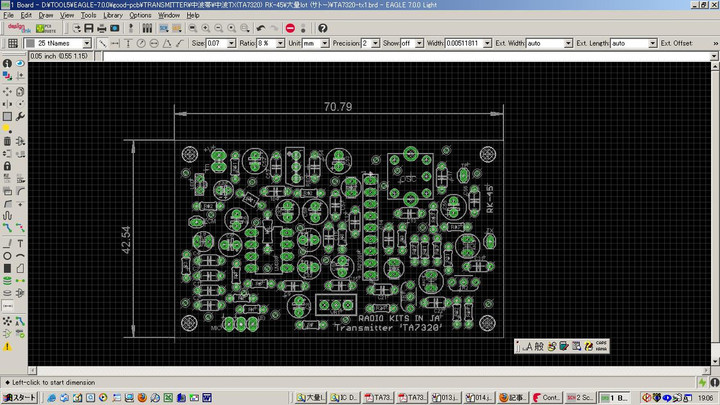
Task: Open the Options menu
Action: (140, 15)
